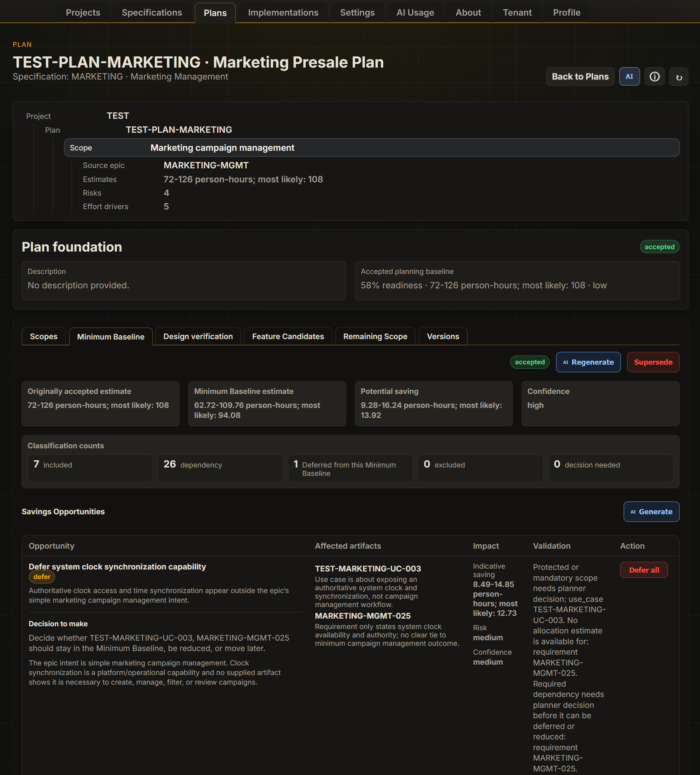Screen dimensions: 700x775
Task: Open the Versions sub-tab
Action: [443, 336]
